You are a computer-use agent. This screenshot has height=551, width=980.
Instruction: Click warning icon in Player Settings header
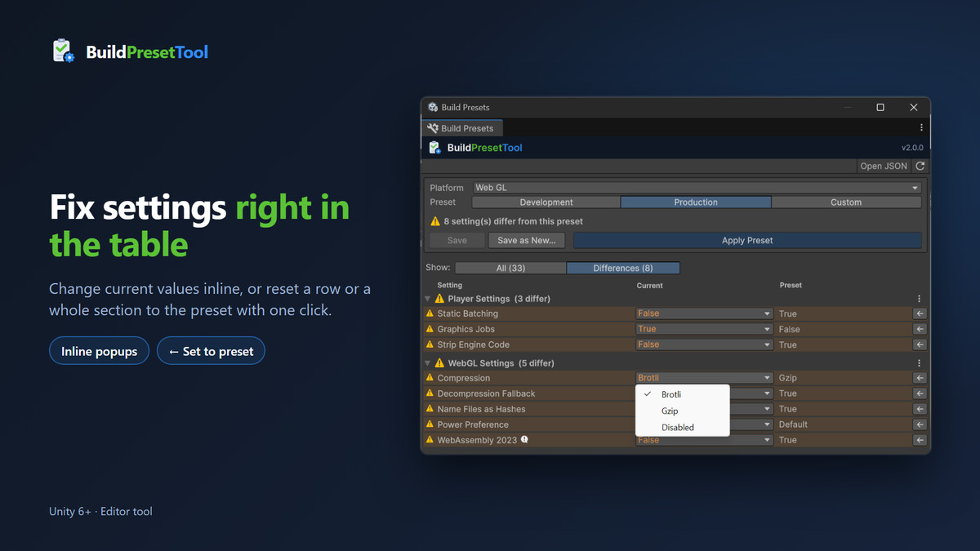439,299
